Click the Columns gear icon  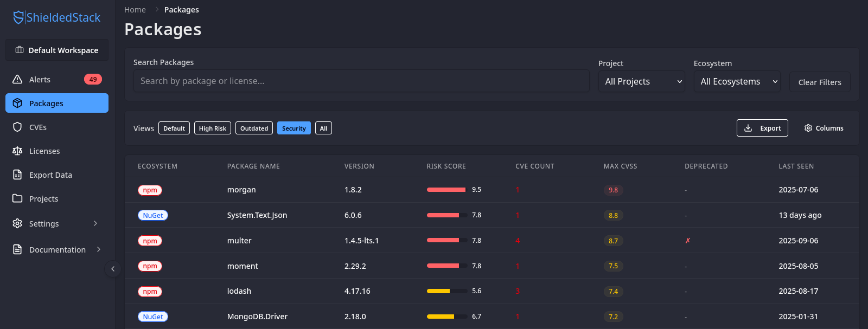(x=808, y=128)
